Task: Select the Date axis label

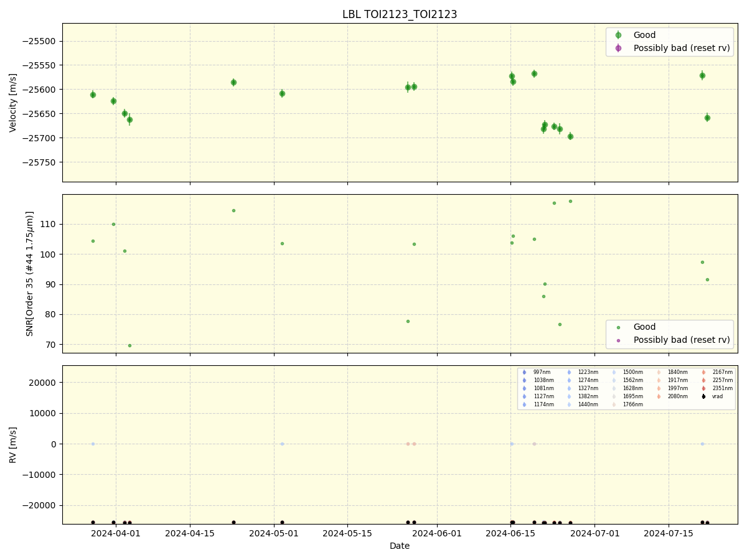Action: tap(399, 546)
